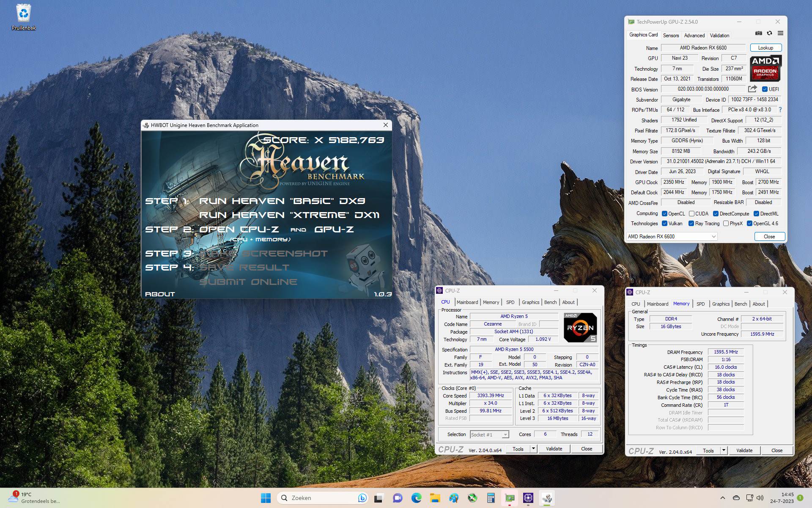
Task: Open File Explorer from the taskbar
Action: tap(435, 498)
